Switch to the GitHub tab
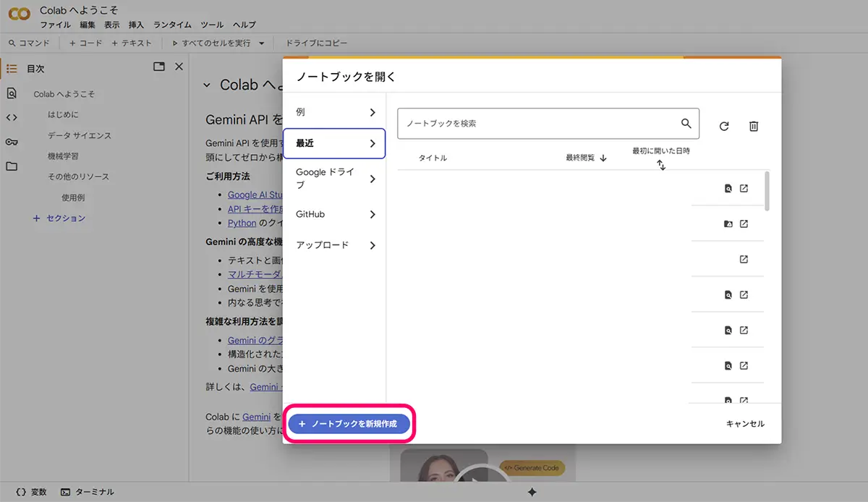868x502 pixels. [334, 214]
